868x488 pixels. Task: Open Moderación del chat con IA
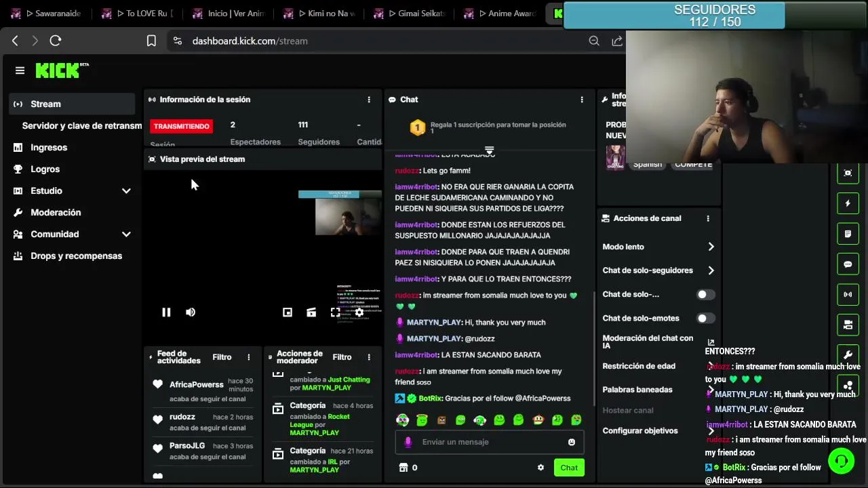tap(658, 342)
